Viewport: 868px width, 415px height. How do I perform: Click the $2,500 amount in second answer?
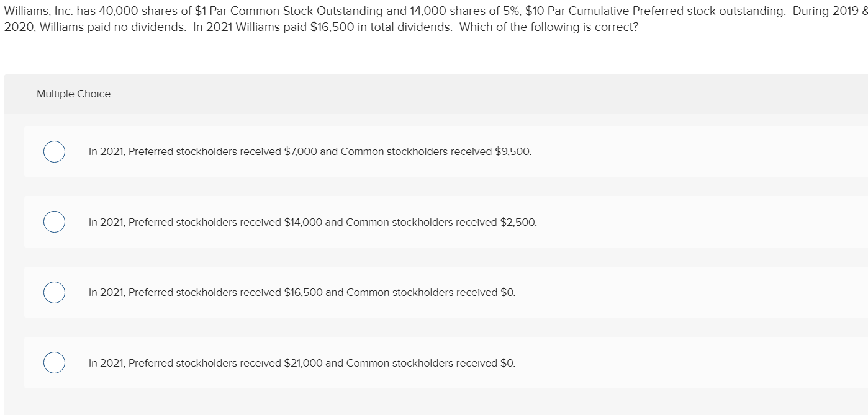[518, 222]
